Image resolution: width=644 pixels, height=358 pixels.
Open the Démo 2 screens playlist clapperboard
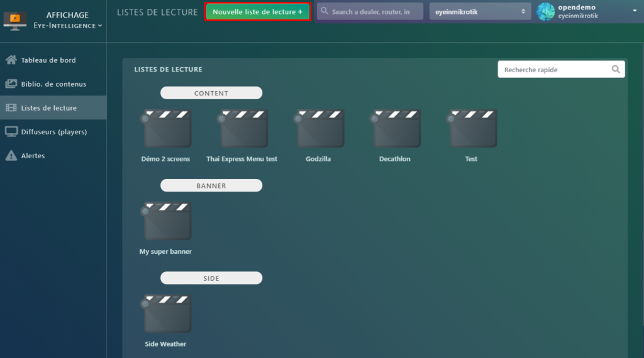pos(167,129)
